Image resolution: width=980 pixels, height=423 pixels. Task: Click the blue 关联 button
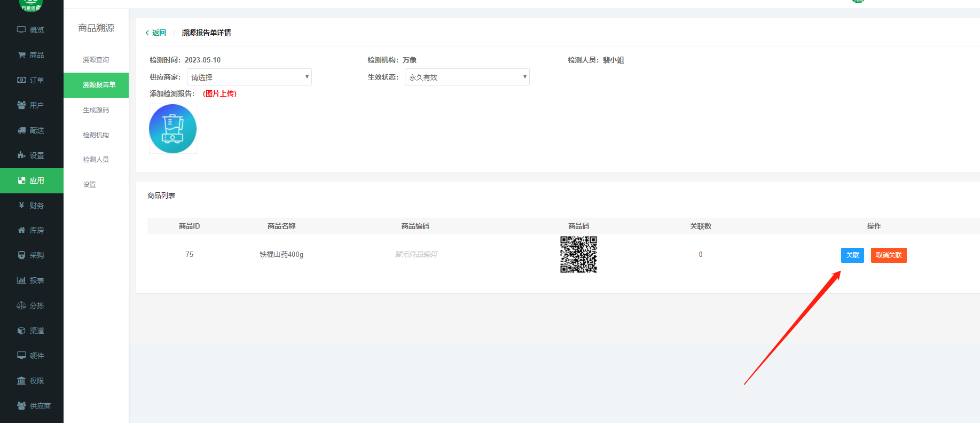point(852,255)
